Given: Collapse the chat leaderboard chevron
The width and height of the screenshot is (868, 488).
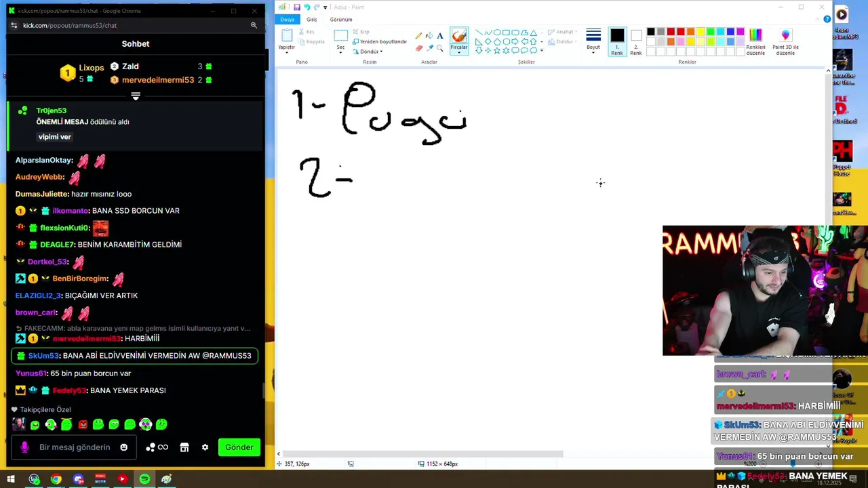Looking at the screenshot, I should (136, 96).
